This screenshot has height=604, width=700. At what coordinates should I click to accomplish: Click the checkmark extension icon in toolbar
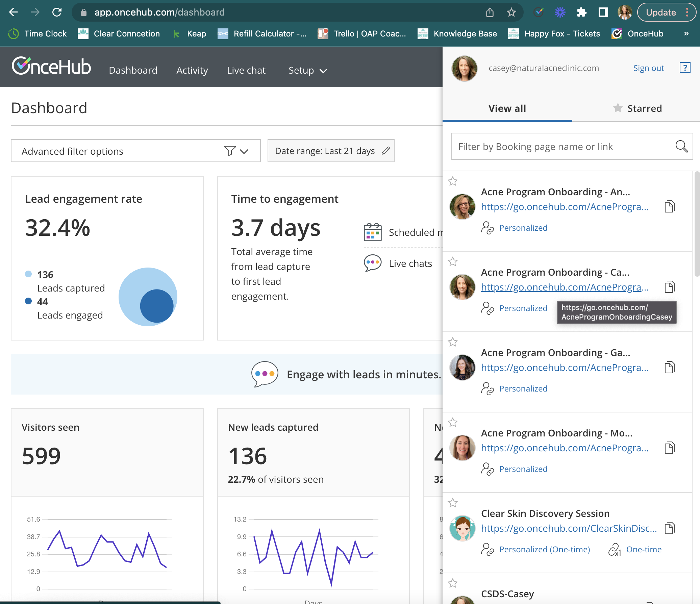[x=538, y=12]
